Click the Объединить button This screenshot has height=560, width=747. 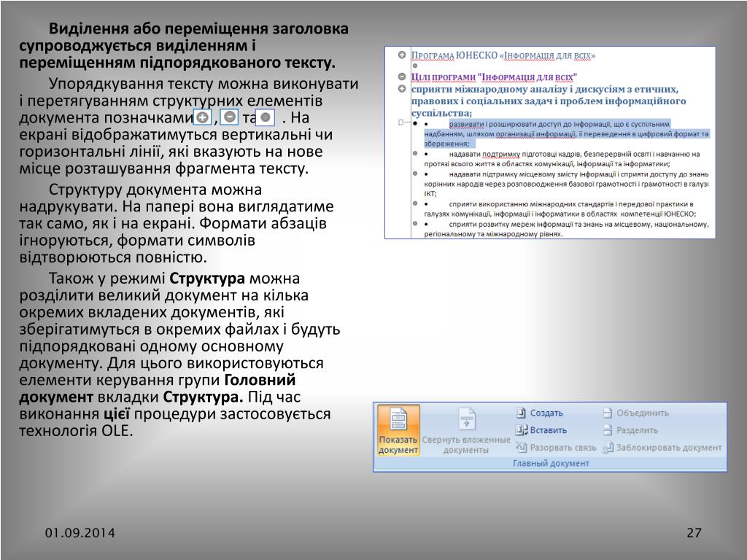click(x=636, y=413)
